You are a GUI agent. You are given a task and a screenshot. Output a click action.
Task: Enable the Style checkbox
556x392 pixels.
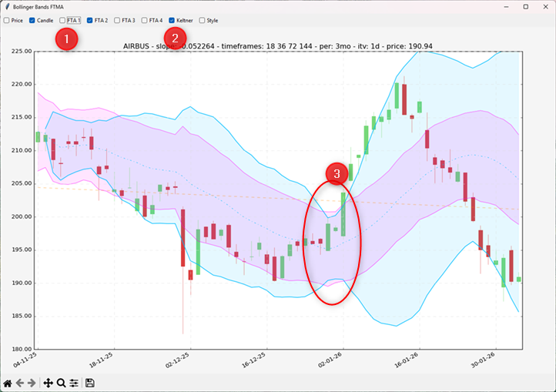tap(203, 20)
